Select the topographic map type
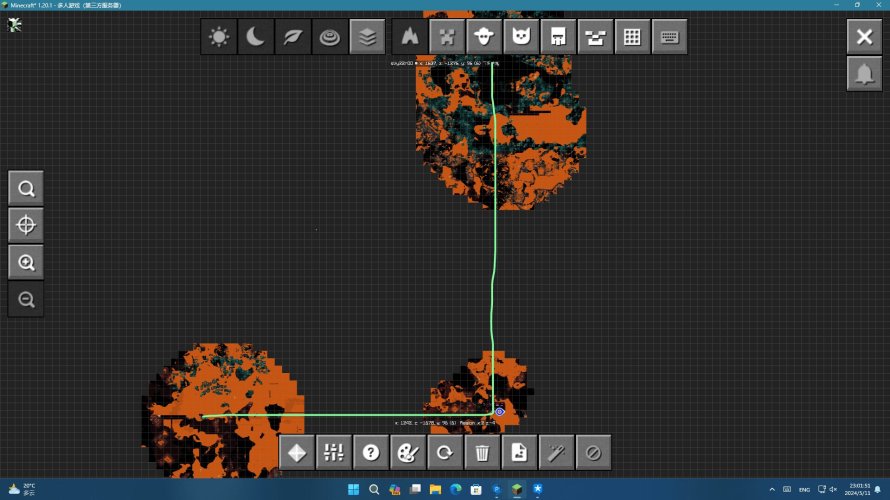Viewport: 890px width, 500px height. [x=330, y=37]
